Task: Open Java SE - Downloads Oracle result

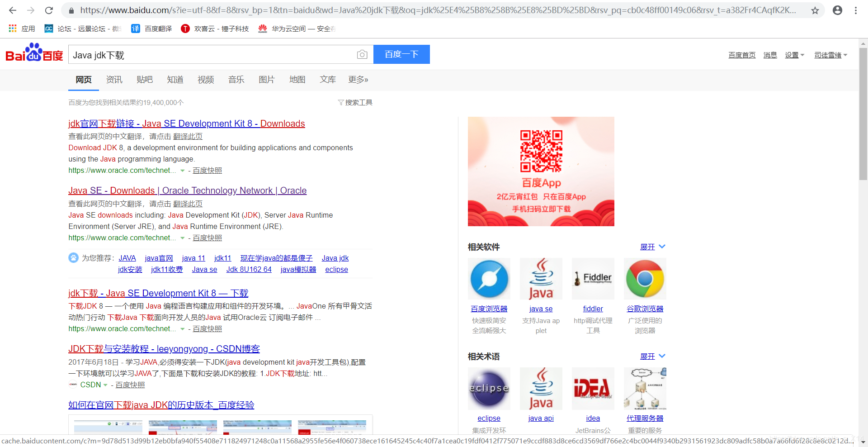Action: [188, 190]
